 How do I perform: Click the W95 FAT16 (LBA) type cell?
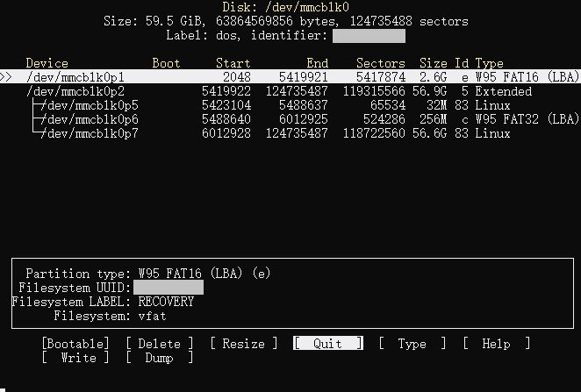527,77
